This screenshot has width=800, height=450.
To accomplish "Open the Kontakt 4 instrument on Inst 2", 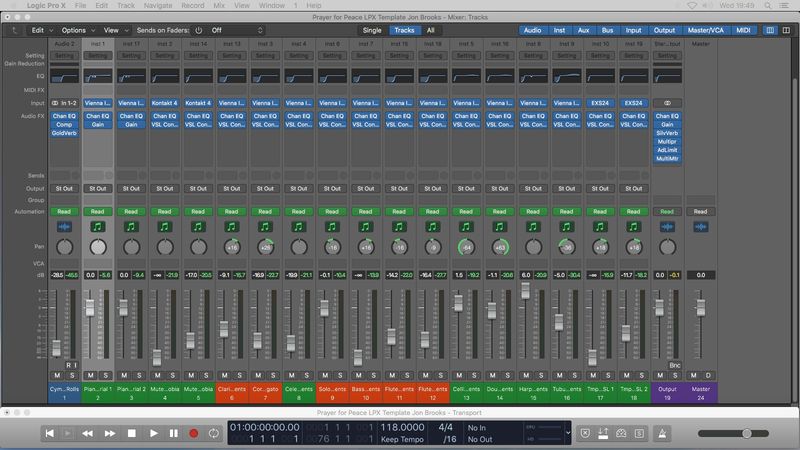I will coord(164,103).
